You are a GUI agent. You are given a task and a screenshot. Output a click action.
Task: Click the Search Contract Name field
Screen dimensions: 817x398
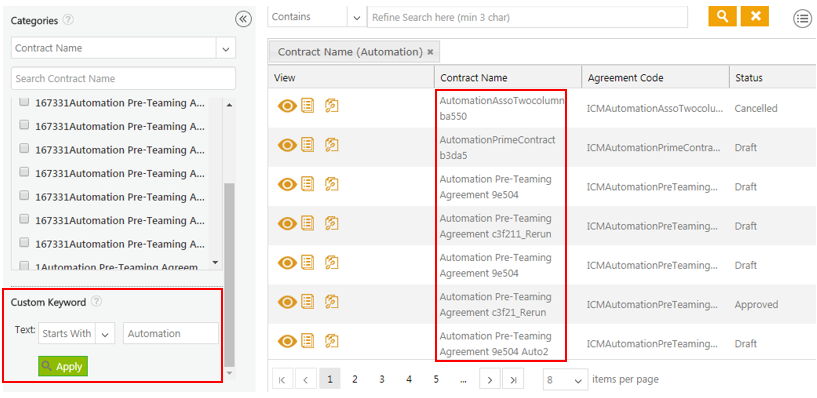123,79
